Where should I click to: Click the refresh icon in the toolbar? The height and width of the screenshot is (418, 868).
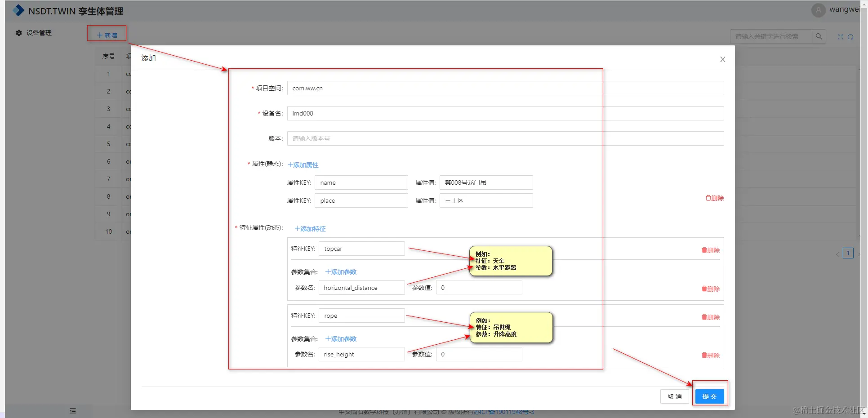click(x=850, y=37)
